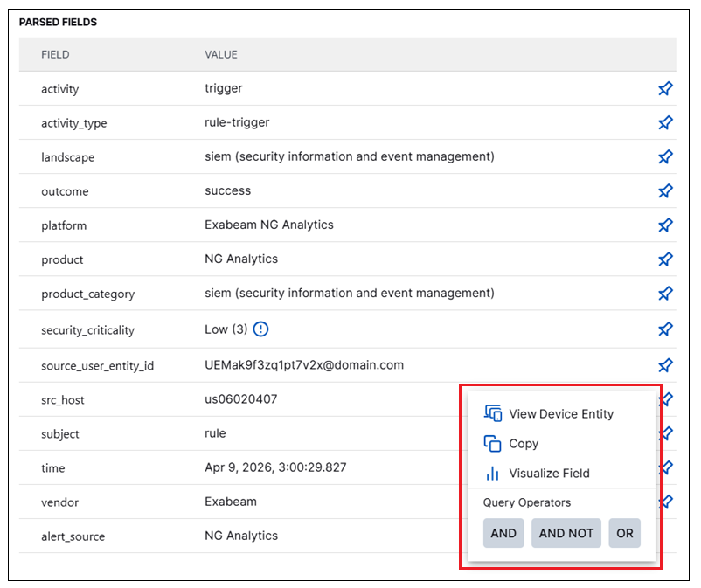Click the FIELD column header

tap(55, 54)
